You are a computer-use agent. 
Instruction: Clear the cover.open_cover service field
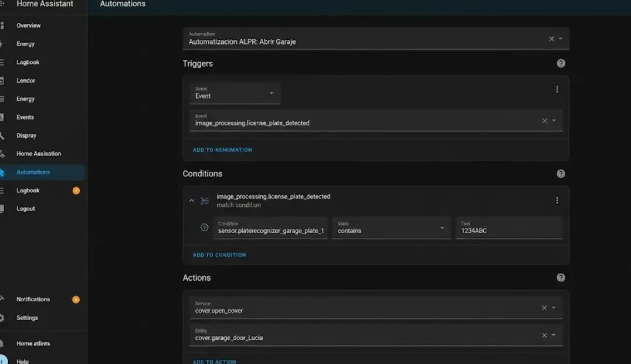coord(544,307)
